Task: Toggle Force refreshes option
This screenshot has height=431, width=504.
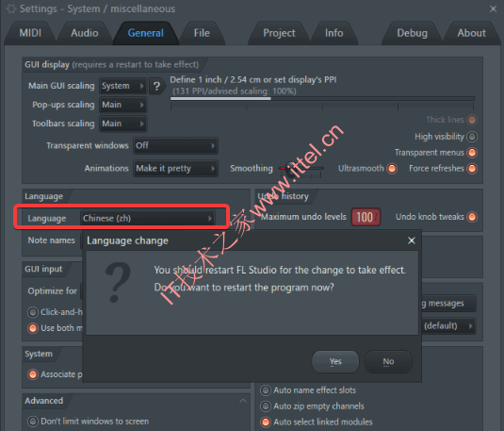Action: 472,168
